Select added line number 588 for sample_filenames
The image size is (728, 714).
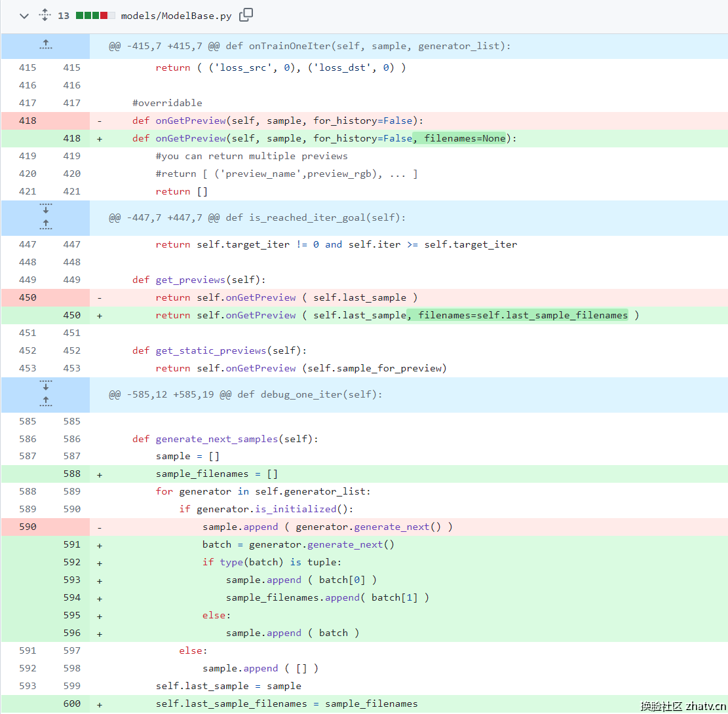pyautogui.click(x=71, y=474)
